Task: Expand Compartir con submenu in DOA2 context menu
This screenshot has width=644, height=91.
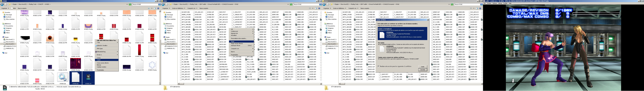Action: pyautogui.click(x=241, y=48)
